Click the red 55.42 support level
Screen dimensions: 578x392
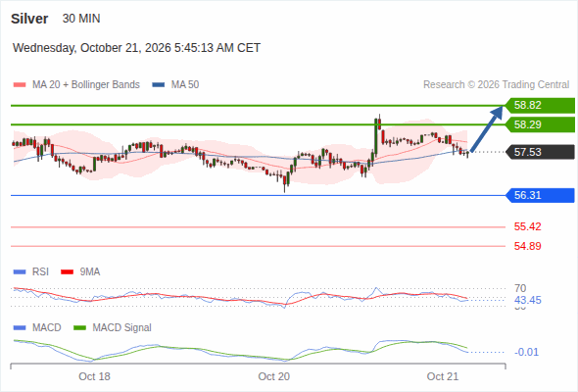pyautogui.click(x=527, y=226)
